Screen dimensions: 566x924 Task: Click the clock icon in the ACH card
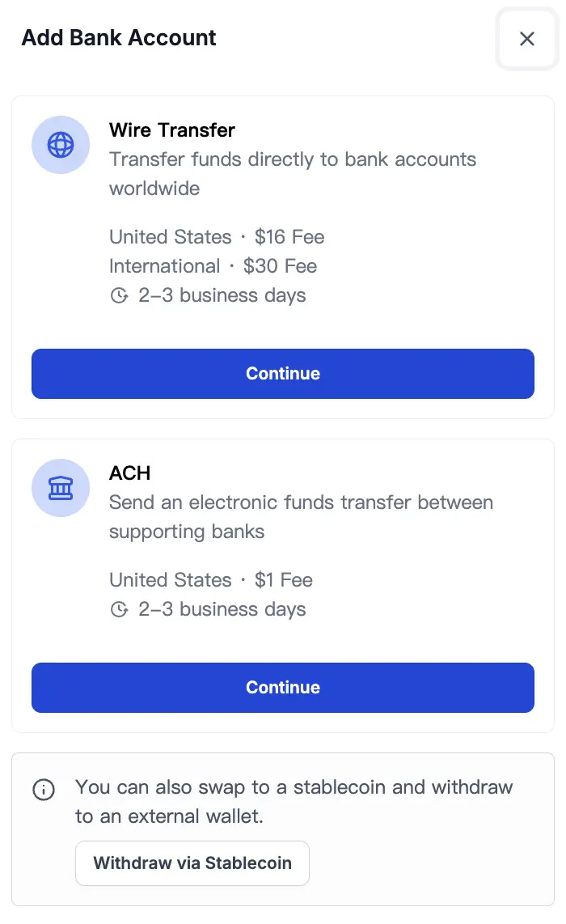point(120,609)
